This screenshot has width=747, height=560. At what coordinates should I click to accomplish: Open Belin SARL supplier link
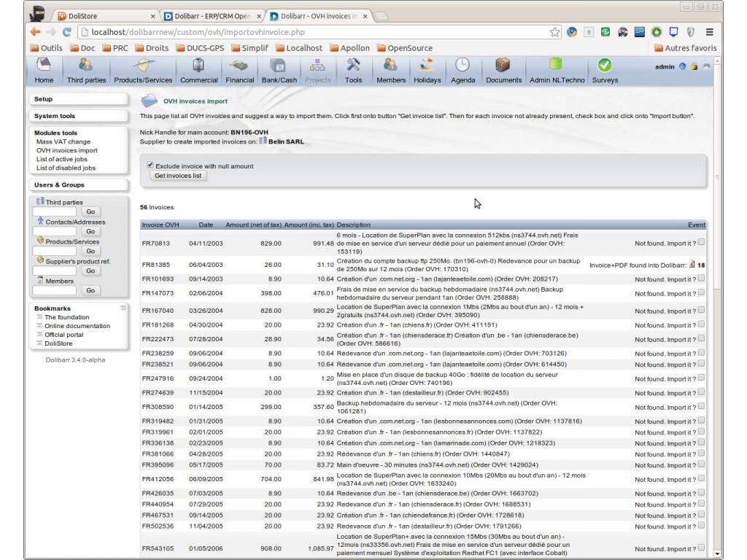286,141
